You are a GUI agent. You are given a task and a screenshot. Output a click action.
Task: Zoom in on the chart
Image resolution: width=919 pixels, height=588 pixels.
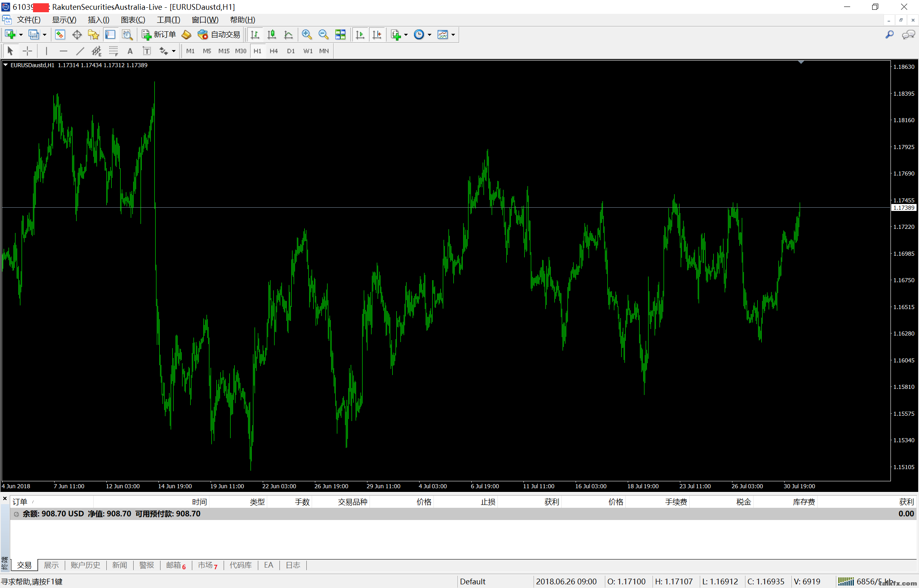[x=307, y=35]
